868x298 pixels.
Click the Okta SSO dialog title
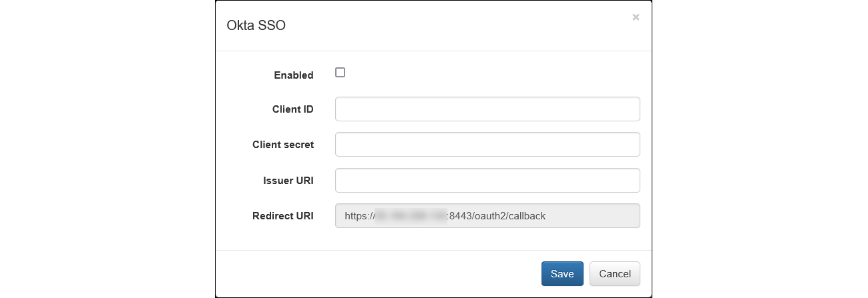[x=256, y=26]
